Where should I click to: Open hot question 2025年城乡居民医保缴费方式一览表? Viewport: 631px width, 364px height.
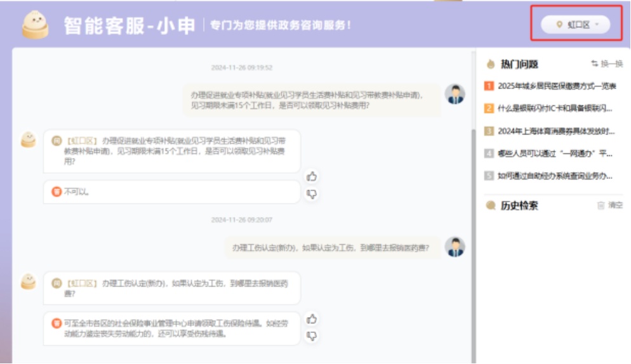click(557, 86)
